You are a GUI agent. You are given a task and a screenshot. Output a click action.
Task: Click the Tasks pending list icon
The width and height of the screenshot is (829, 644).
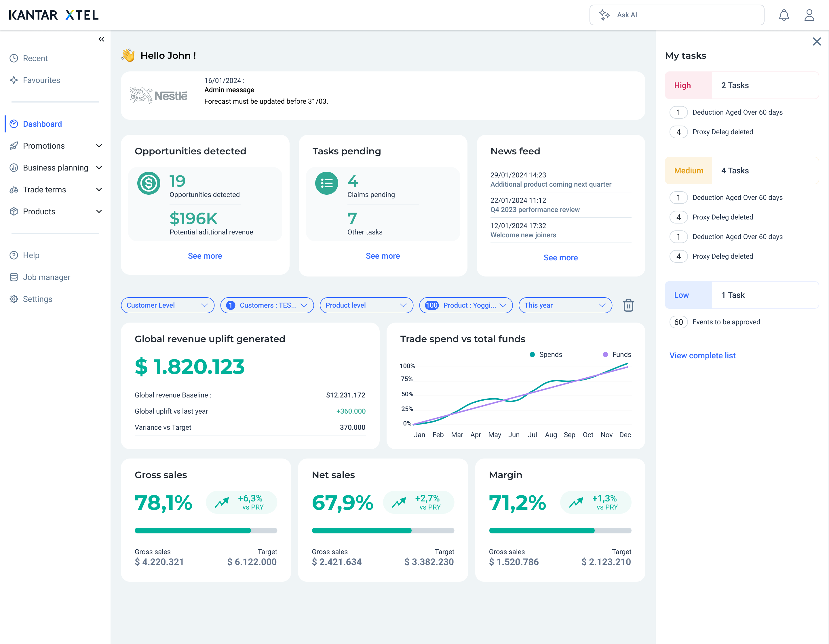pos(326,183)
